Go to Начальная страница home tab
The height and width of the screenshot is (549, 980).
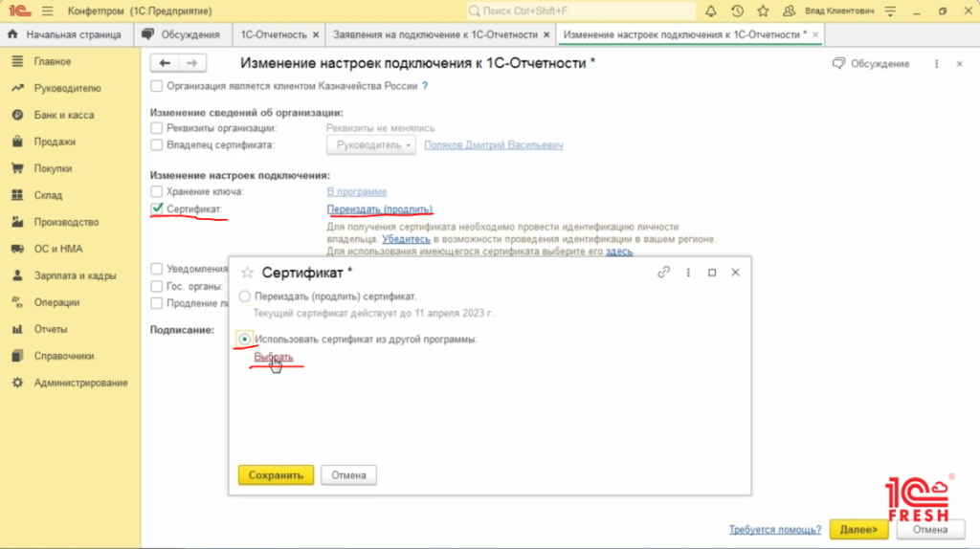click(64, 35)
